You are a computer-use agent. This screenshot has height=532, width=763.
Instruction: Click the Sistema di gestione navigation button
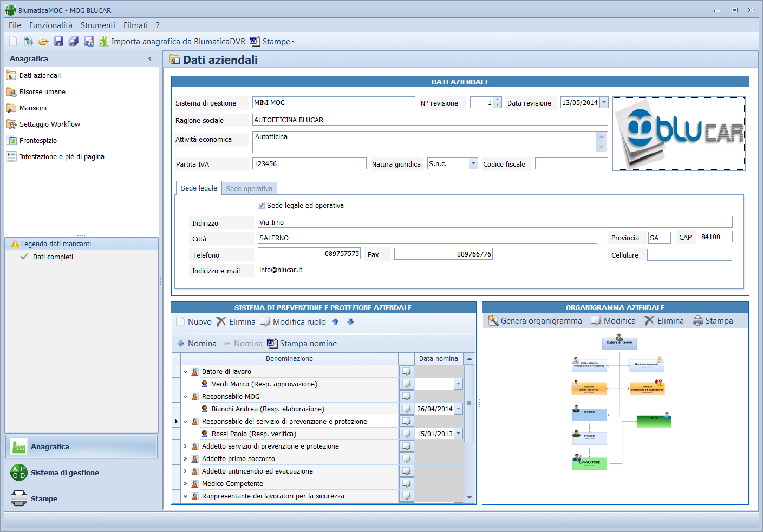click(64, 473)
